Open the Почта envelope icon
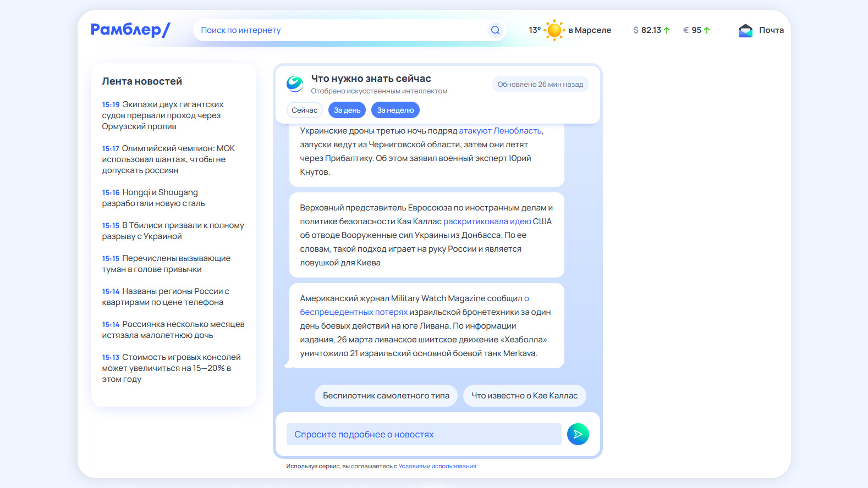Viewport: 868px width, 488px height. click(x=745, y=30)
